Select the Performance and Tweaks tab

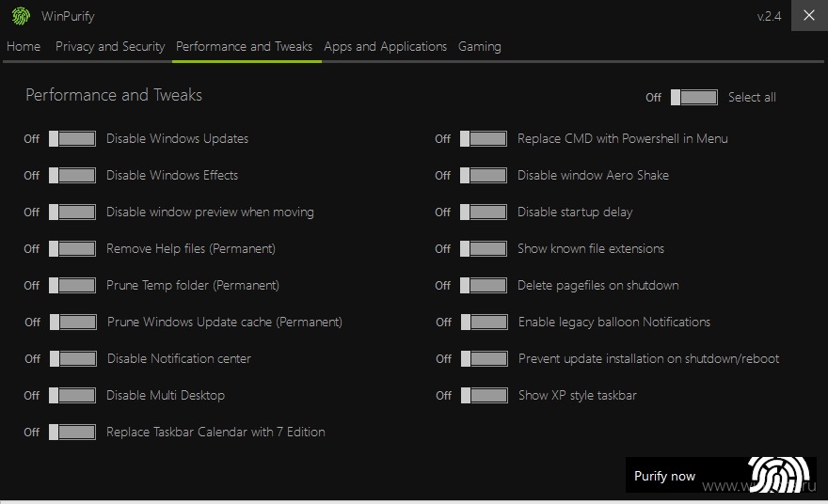point(244,46)
